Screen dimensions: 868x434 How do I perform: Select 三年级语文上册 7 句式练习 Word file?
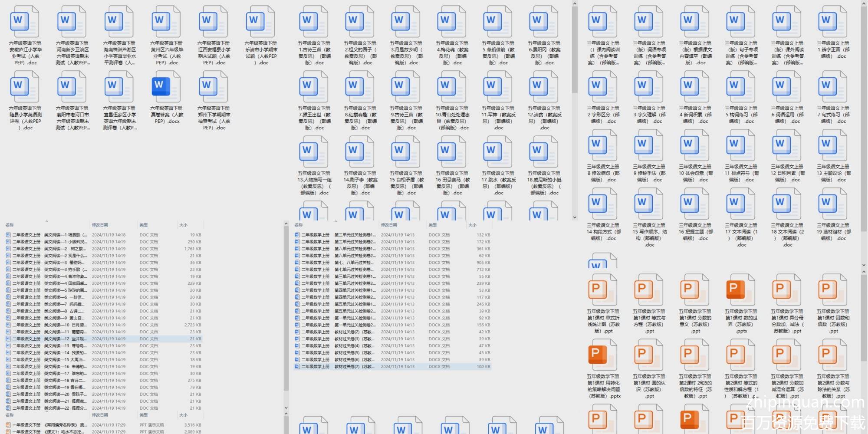(x=833, y=86)
